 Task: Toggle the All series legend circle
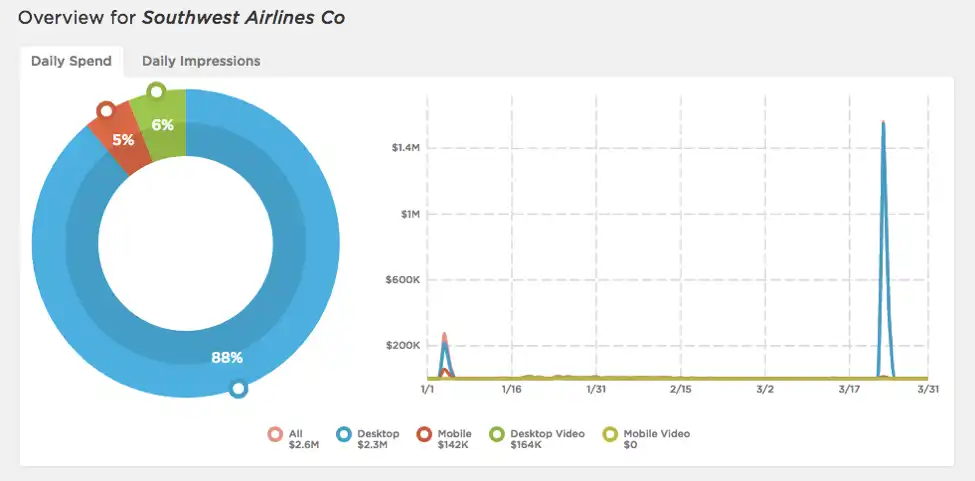click(x=275, y=434)
